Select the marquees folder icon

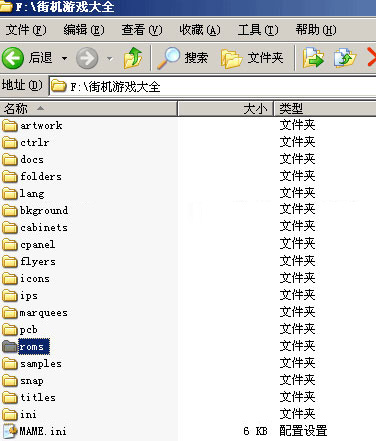10,313
